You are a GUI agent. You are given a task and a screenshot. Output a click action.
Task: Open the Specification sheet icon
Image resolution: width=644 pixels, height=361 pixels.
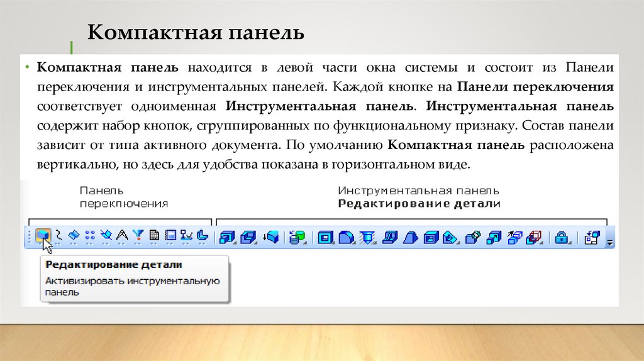(x=154, y=235)
